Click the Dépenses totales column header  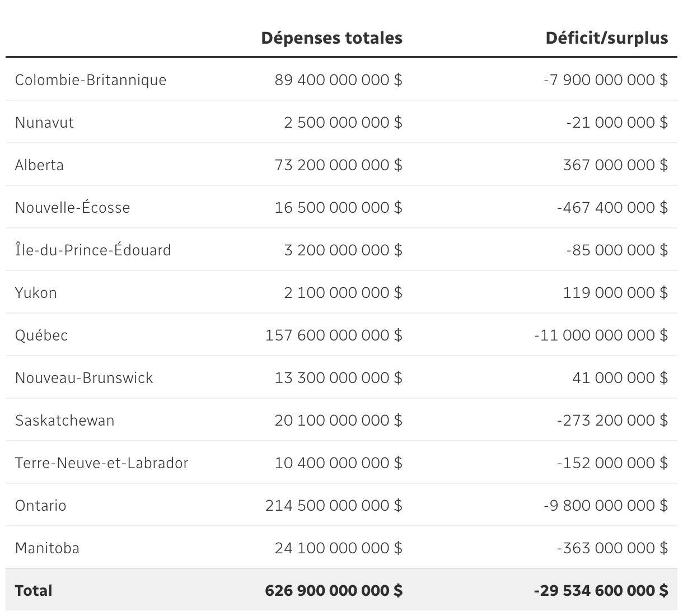331,38
